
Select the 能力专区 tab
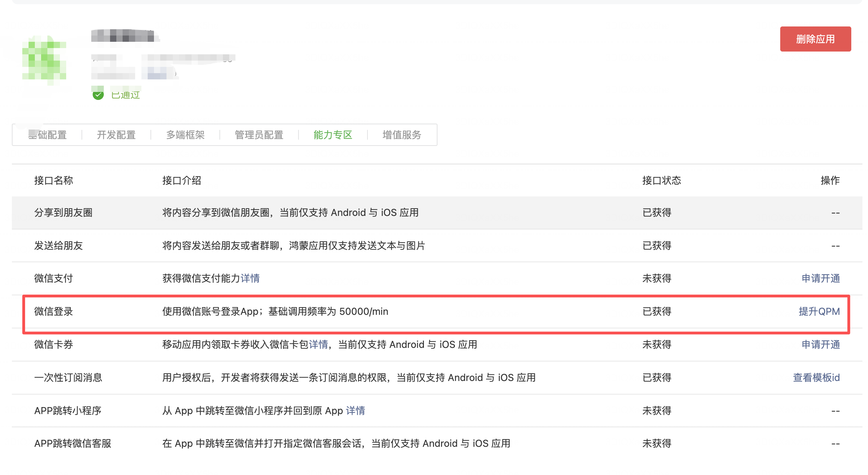333,135
